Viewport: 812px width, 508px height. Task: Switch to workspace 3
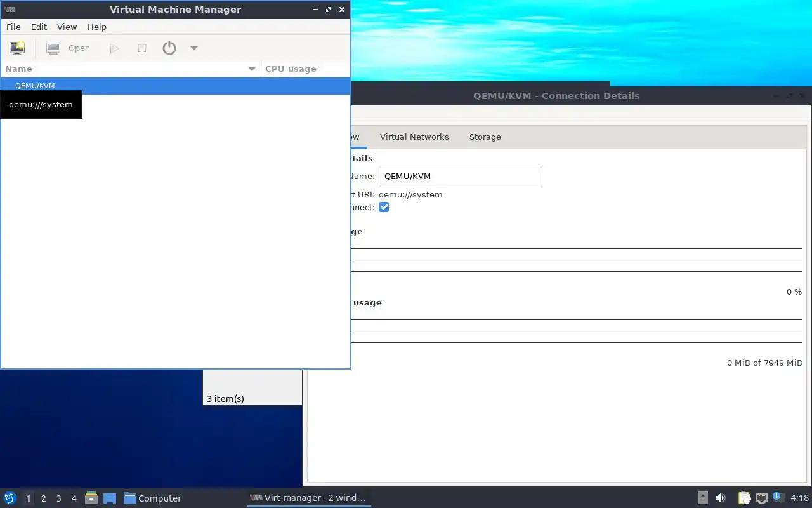[x=58, y=498]
